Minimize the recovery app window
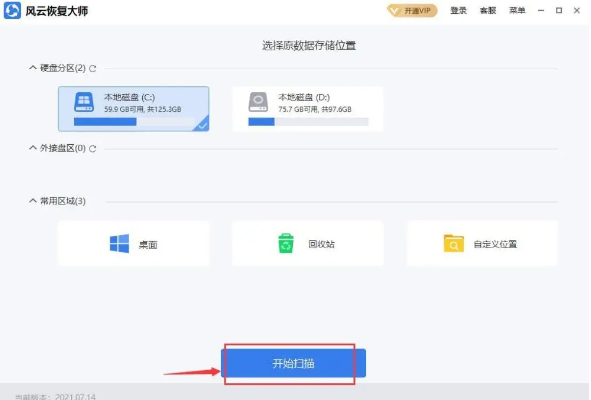The width and height of the screenshot is (591, 400). click(x=541, y=11)
